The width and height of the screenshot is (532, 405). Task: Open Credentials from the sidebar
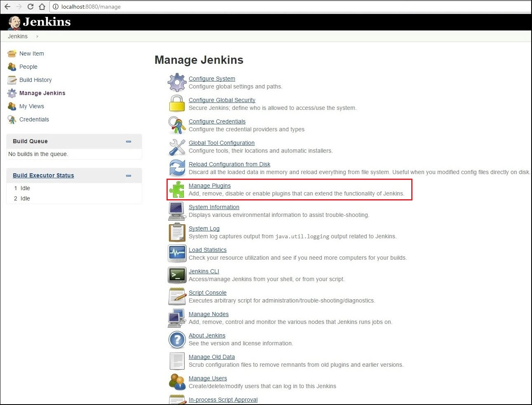tap(34, 119)
